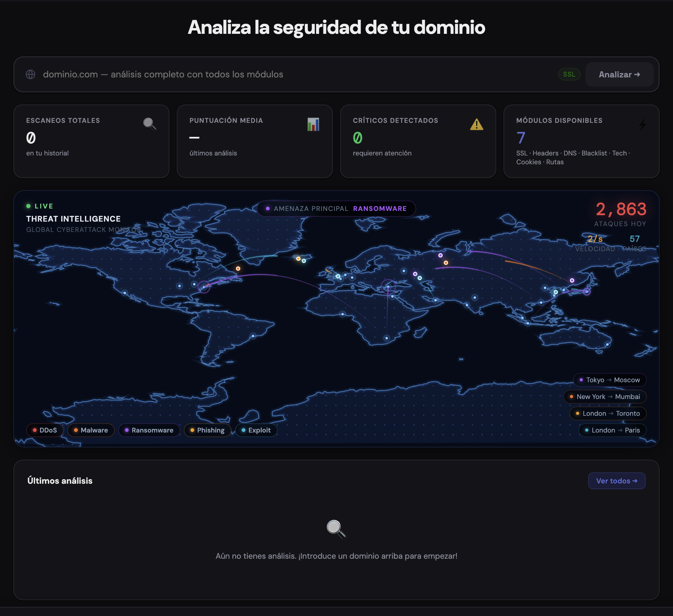The width and height of the screenshot is (673, 616).
Task: Click the Críticos Detectados label
Action: 396,120
